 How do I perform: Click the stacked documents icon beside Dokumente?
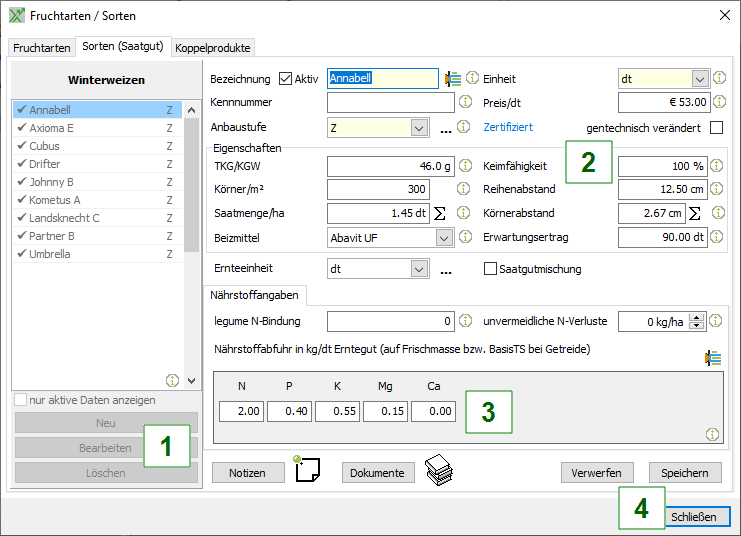pyautogui.click(x=436, y=471)
